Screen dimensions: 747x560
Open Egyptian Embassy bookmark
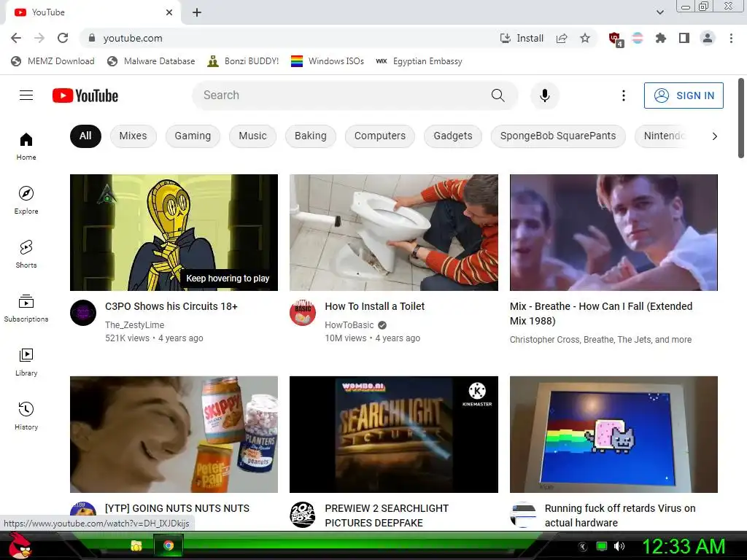[419, 61]
